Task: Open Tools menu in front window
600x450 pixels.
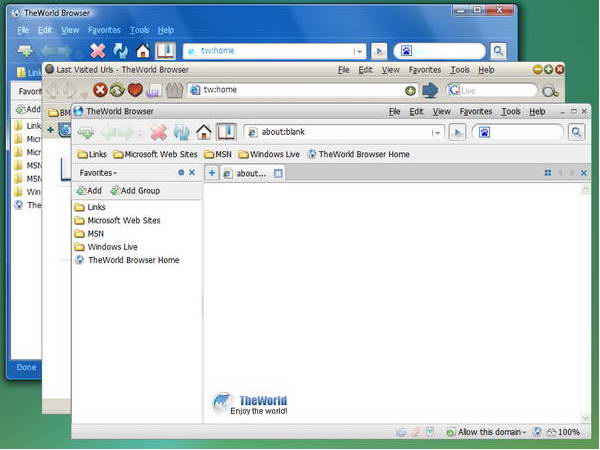Action: pos(511,111)
